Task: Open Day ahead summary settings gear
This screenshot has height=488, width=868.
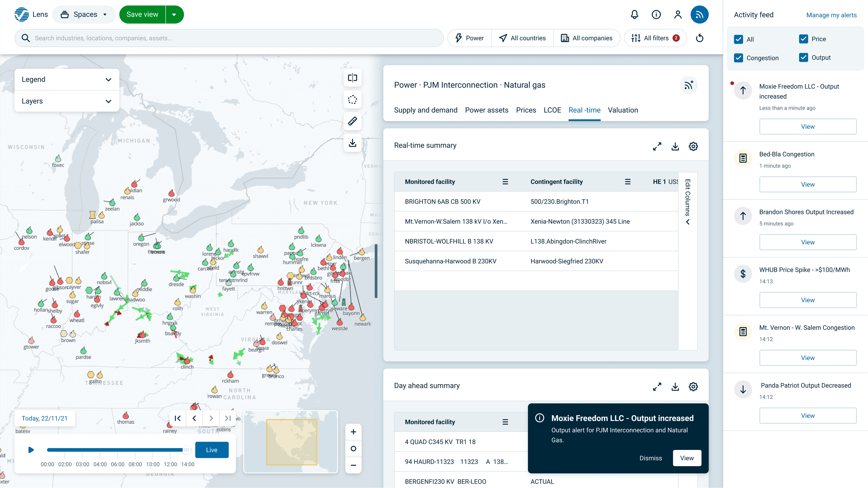Action: [x=693, y=387]
